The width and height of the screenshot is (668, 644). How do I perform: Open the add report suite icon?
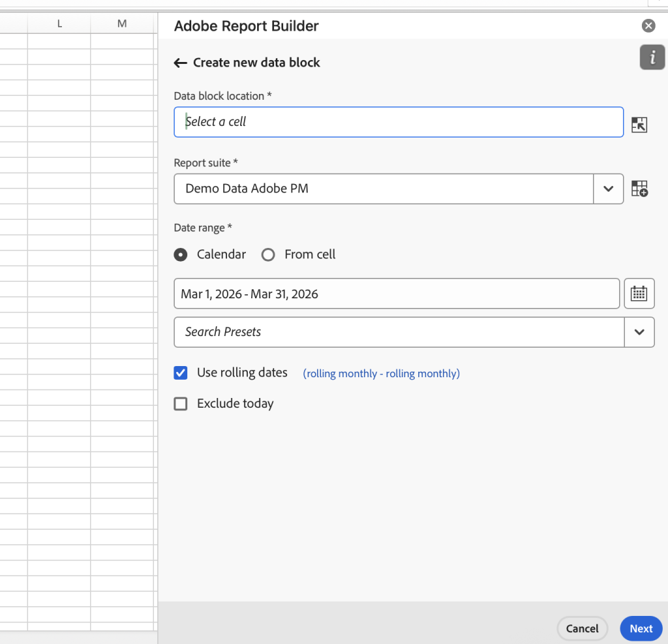click(x=639, y=189)
